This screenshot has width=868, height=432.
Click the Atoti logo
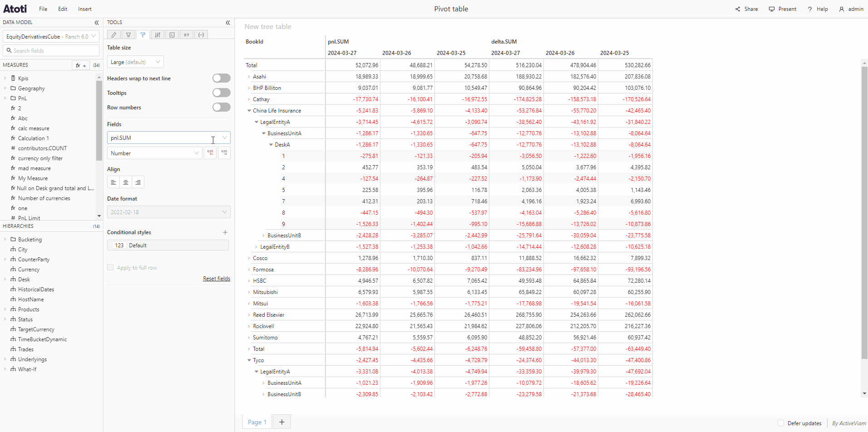coord(15,9)
